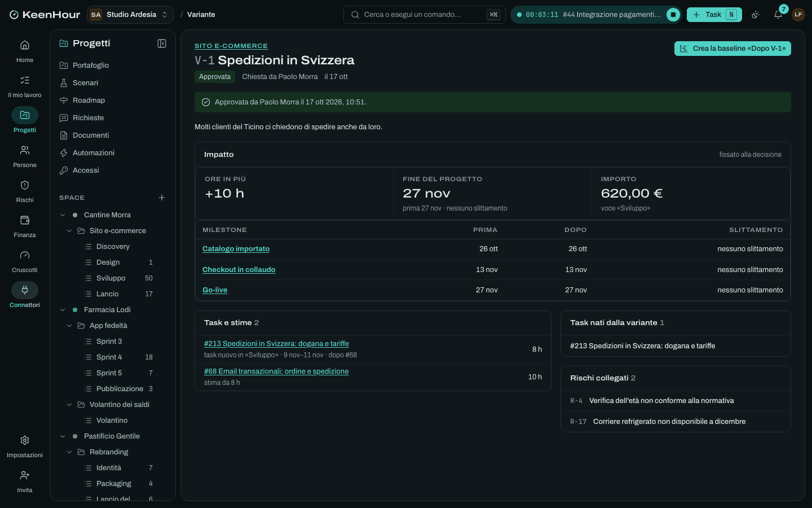This screenshot has width=812, height=508.
Task: Open Studio Ardesia workspace switcher
Action: (130, 15)
